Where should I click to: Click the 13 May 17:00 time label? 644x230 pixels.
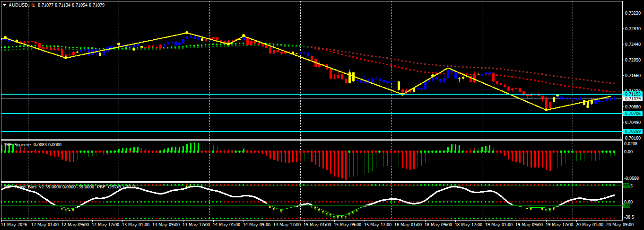197,224
